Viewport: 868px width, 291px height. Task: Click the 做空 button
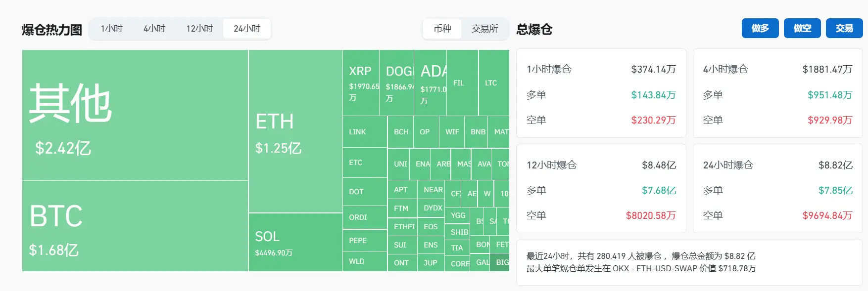tap(802, 28)
